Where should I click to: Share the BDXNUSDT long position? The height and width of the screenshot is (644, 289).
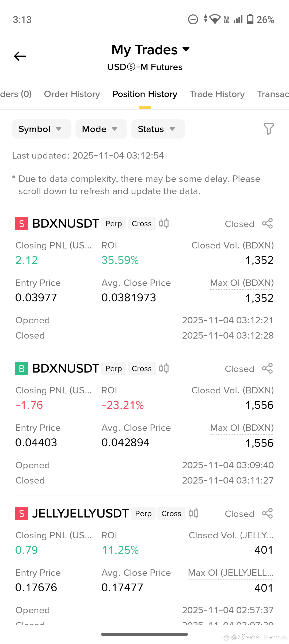coord(267,369)
